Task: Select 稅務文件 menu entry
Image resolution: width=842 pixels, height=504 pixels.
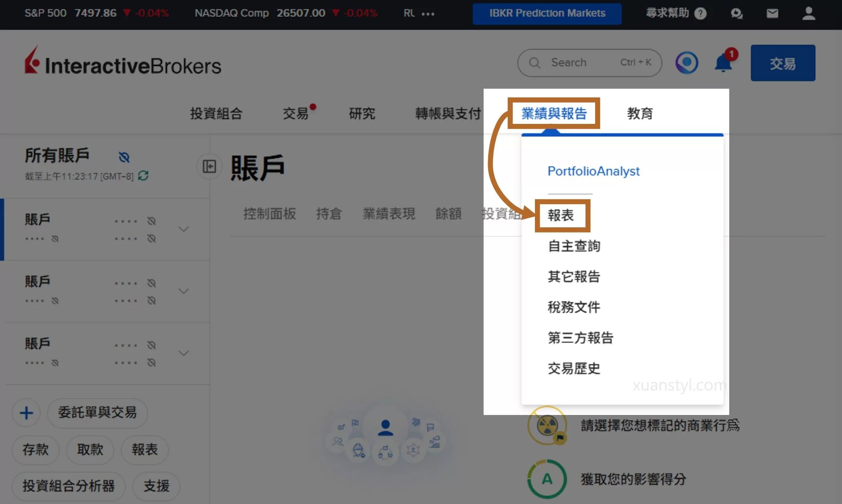Action: point(574,307)
